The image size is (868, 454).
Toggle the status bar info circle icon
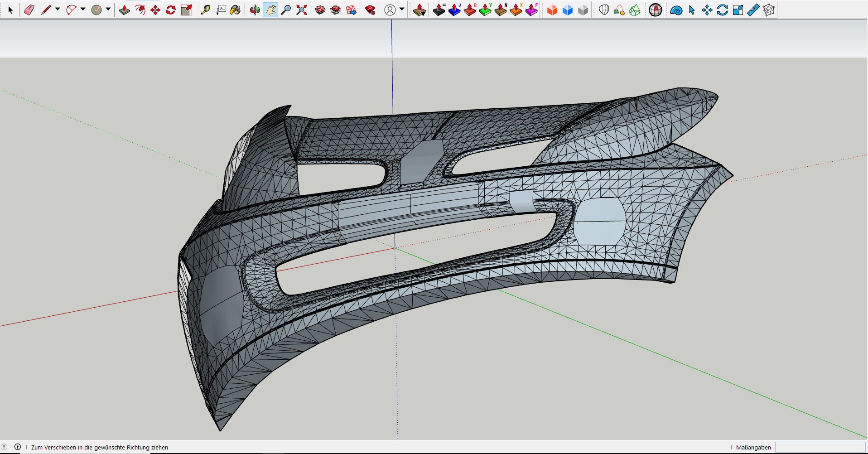(x=18, y=447)
